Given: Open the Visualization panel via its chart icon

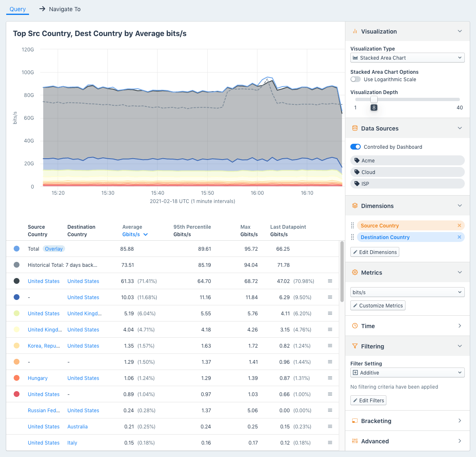Looking at the screenshot, I should pyautogui.click(x=355, y=31).
